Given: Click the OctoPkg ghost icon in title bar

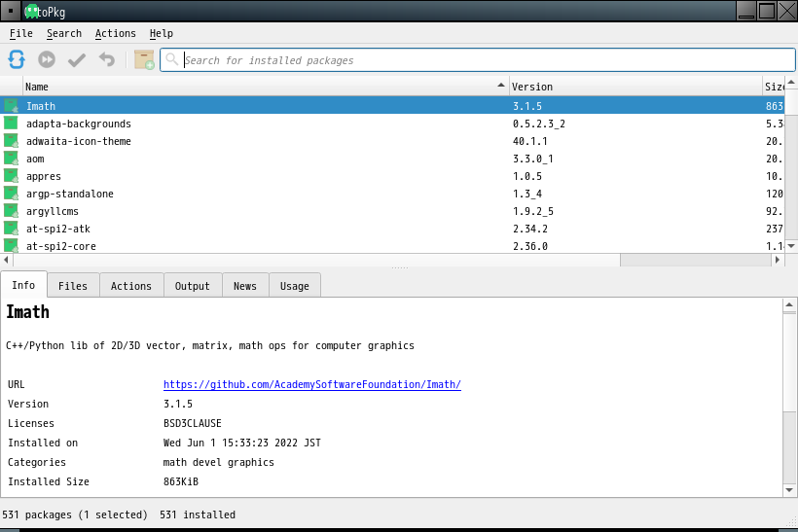Looking at the screenshot, I should pos(31,12).
